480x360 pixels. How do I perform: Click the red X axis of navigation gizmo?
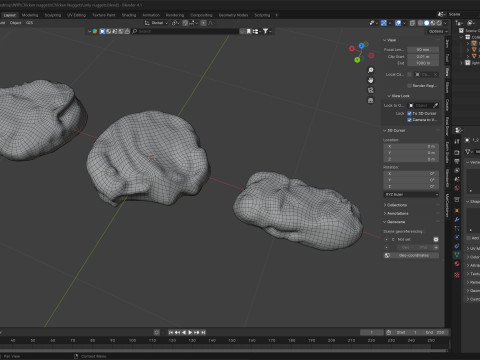pos(351,49)
